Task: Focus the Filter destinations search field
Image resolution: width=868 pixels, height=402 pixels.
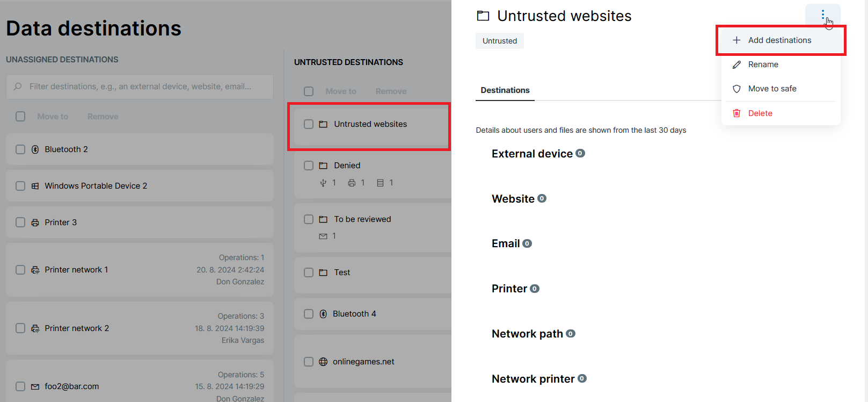Action: [145, 87]
